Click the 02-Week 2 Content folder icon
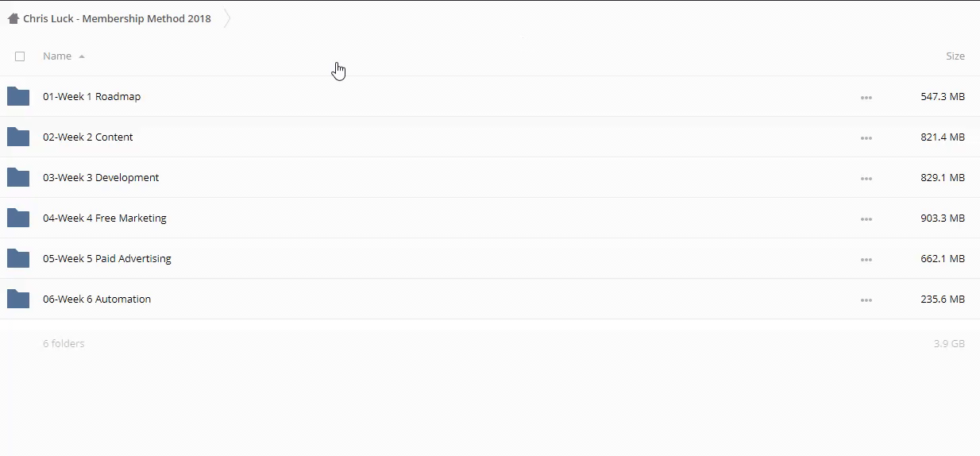Screen dimensions: 980x456 18,137
